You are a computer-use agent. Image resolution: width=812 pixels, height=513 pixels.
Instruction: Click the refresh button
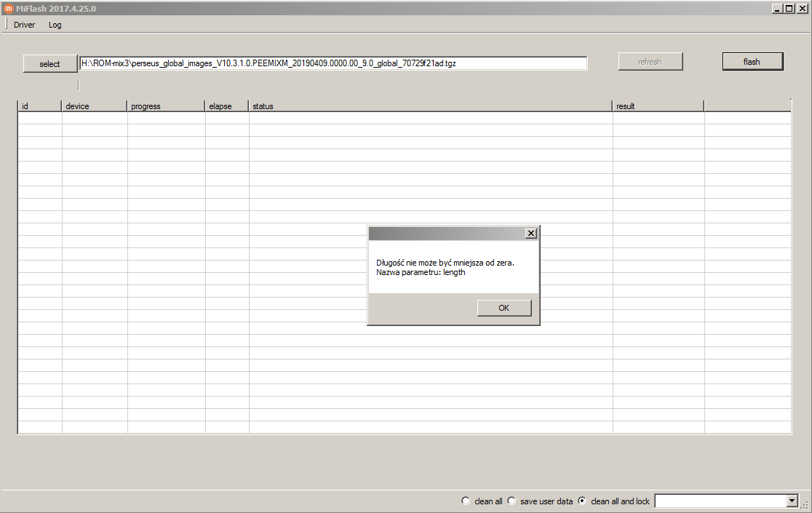(x=650, y=62)
